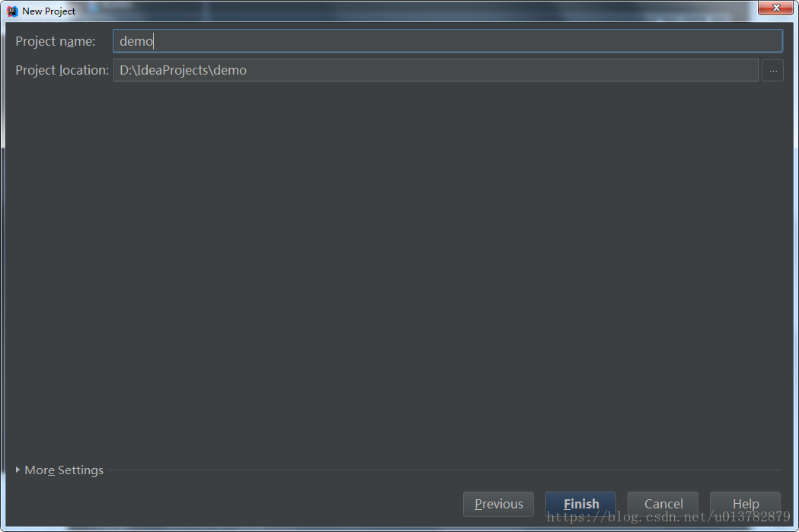799x532 pixels.
Task: Click the 'Project location:' label
Action: click(62, 70)
